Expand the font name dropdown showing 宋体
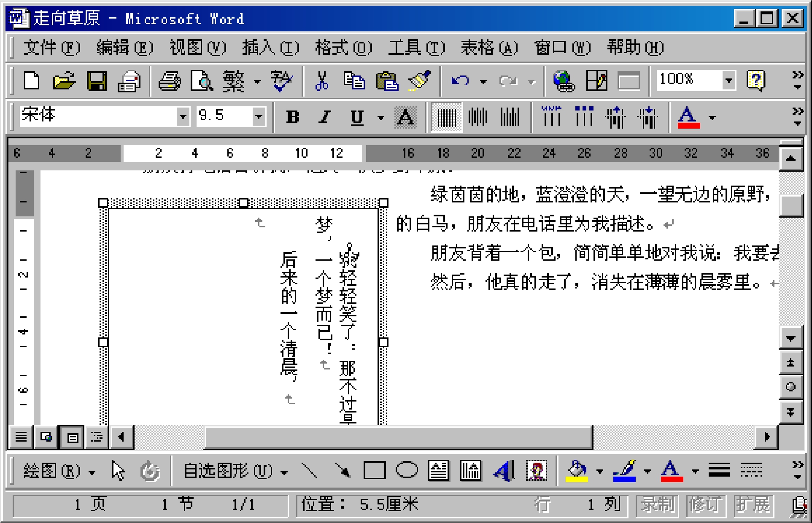 point(183,116)
